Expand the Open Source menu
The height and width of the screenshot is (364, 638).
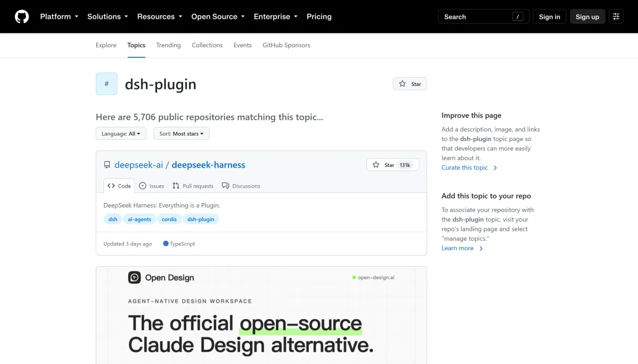point(218,17)
